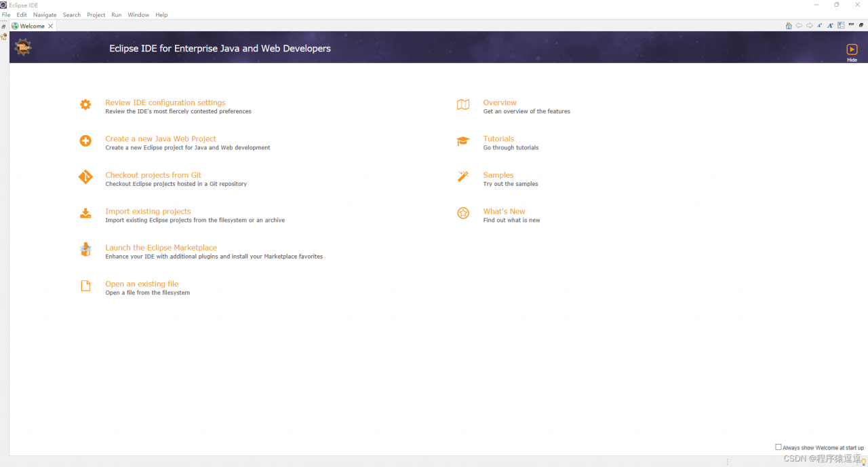Open the Run menu

point(117,15)
